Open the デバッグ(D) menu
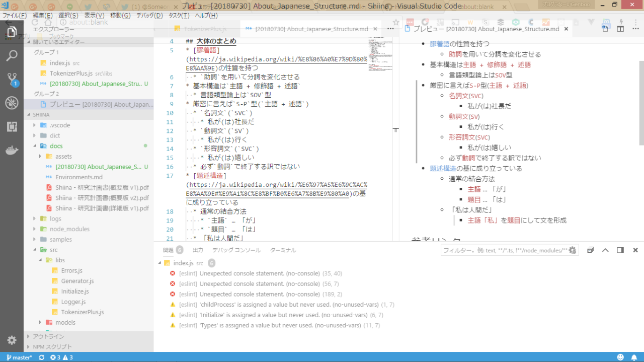This screenshot has height=362, width=644. (x=149, y=16)
